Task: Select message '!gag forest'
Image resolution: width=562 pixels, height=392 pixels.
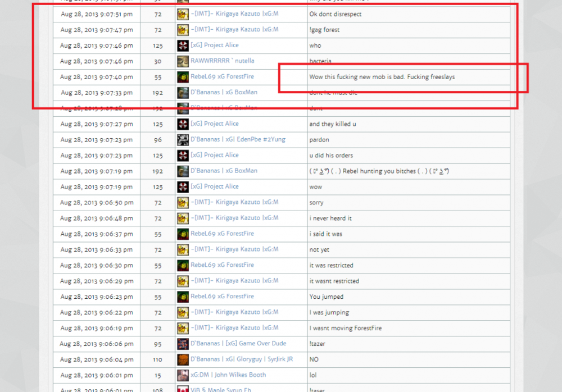Action: click(324, 30)
